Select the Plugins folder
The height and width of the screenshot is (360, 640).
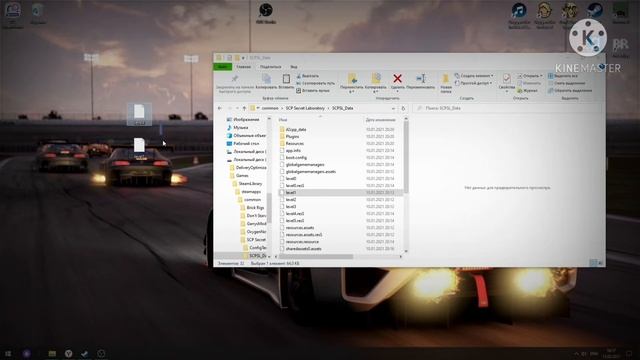coord(289,136)
